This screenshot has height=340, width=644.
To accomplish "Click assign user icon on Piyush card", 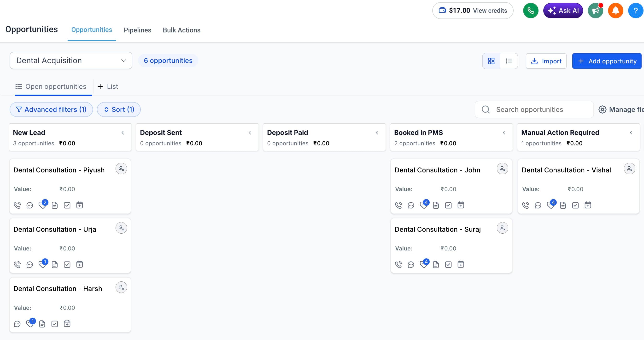I will [x=121, y=169].
